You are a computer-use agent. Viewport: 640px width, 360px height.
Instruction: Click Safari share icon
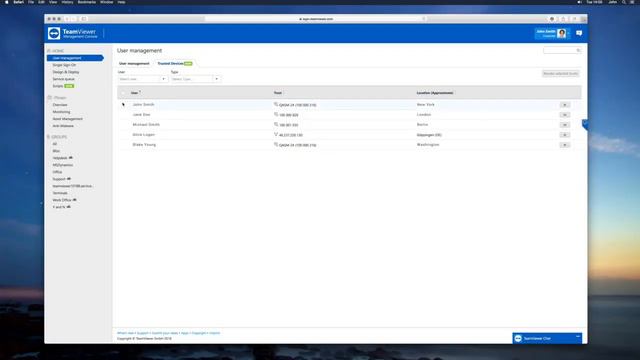pyautogui.click(x=563, y=19)
